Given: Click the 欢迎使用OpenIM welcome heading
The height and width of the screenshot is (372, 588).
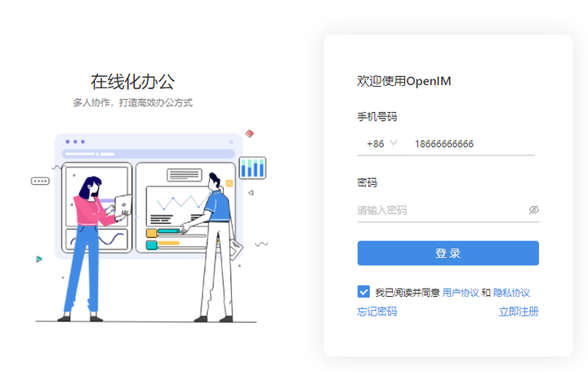Looking at the screenshot, I should pyautogui.click(x=404, y=81).
